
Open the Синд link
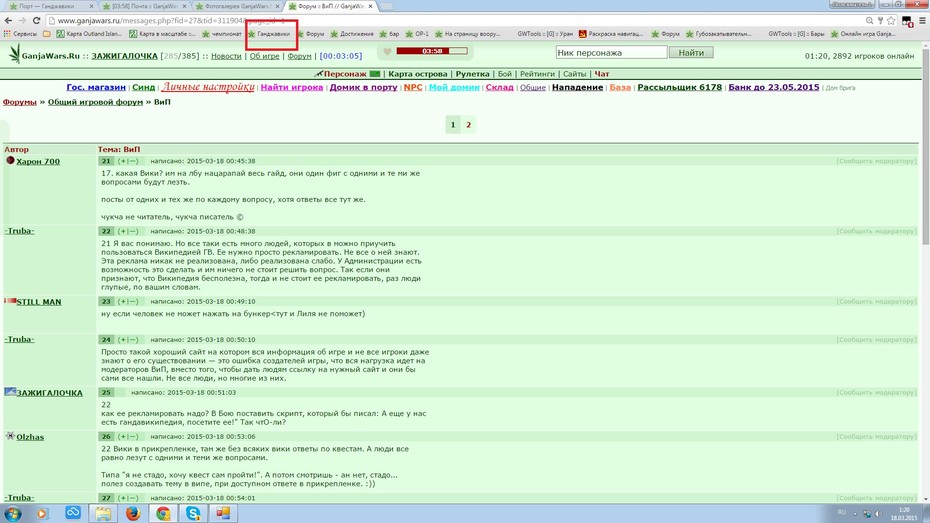click(x=144, y=87)
